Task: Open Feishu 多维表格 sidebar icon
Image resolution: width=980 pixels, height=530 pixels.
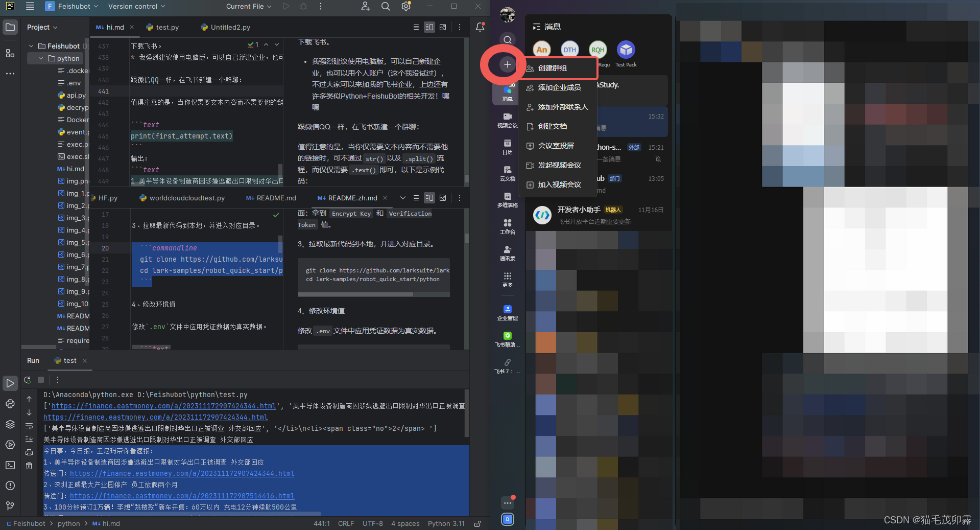Action: point(507,200)
